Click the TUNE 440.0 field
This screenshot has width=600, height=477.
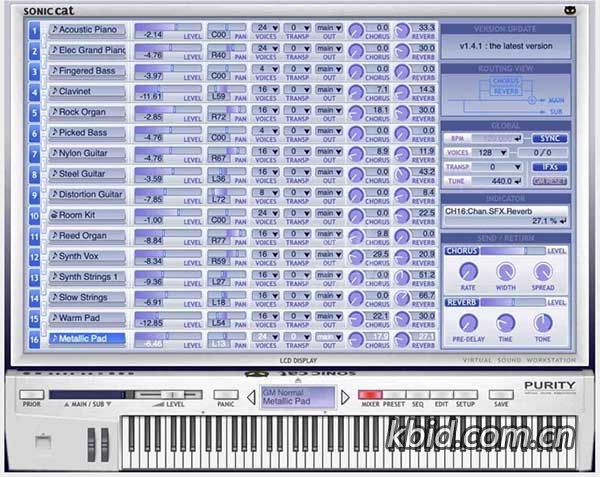[x=497, y=181]
